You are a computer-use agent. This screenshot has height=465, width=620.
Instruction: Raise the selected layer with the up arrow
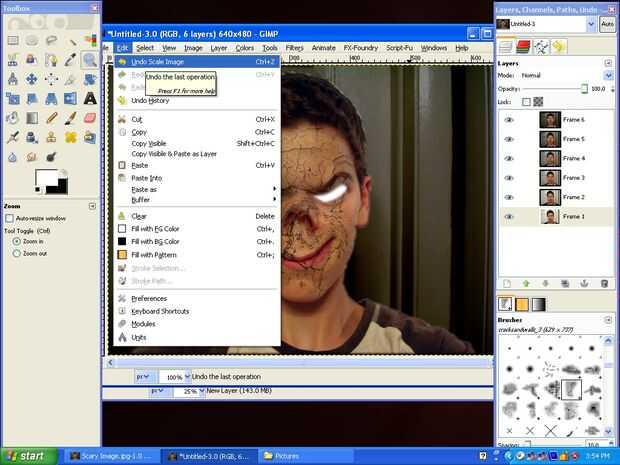[526, 284]
